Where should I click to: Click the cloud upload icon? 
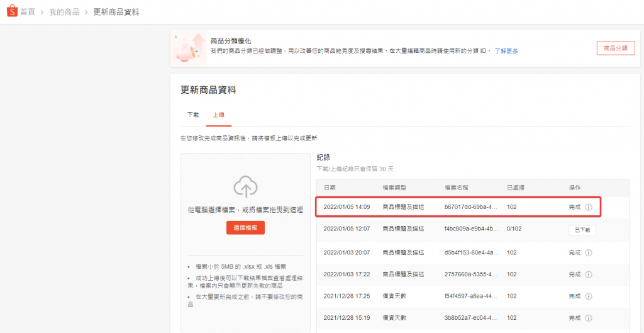click(x=245, y=186)
